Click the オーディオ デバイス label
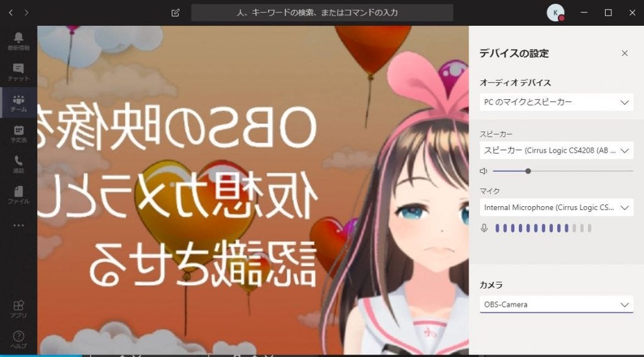The width and height of the screenshot is (644, 357). (515, 82)
